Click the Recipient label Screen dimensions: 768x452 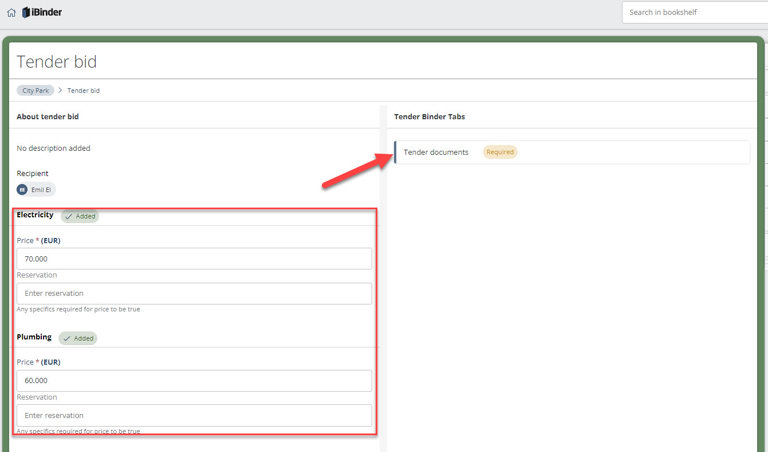pyautogui.click(x=32, y=173)
